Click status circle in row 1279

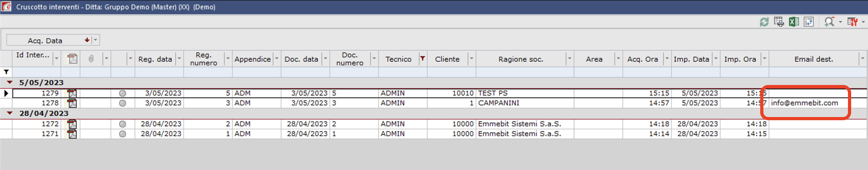[x=123, y=93]
